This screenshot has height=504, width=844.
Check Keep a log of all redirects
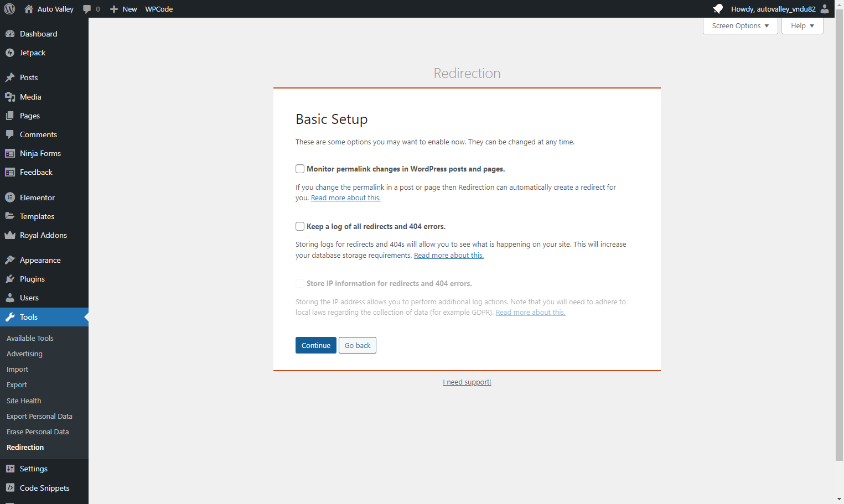click(300, 226)
